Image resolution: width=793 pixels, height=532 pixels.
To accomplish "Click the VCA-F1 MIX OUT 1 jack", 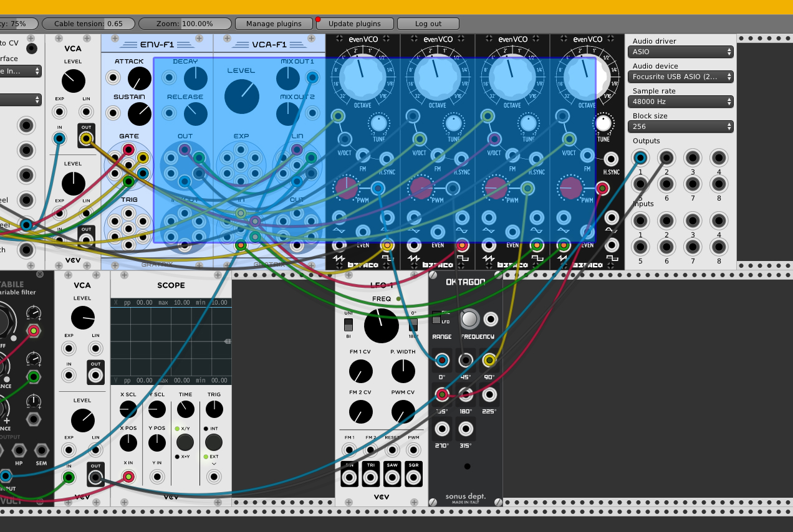I will 312,78.
